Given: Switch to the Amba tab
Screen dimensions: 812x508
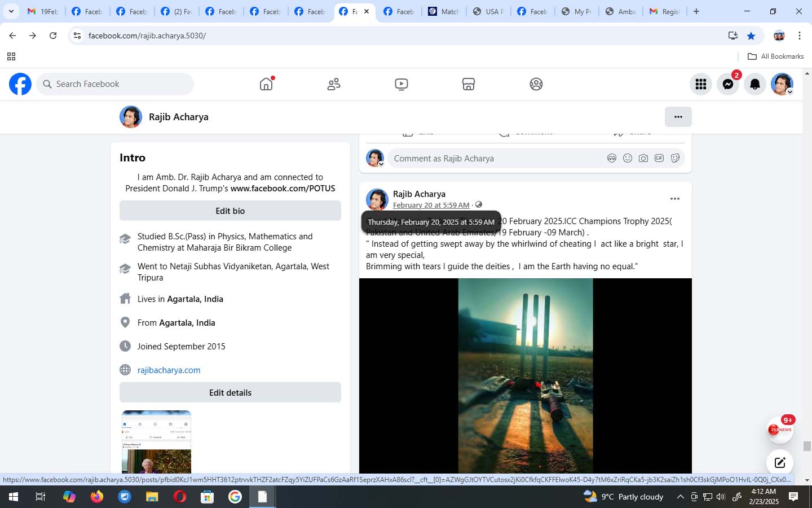Looking at the screenshot, I should tap(621, 11).
